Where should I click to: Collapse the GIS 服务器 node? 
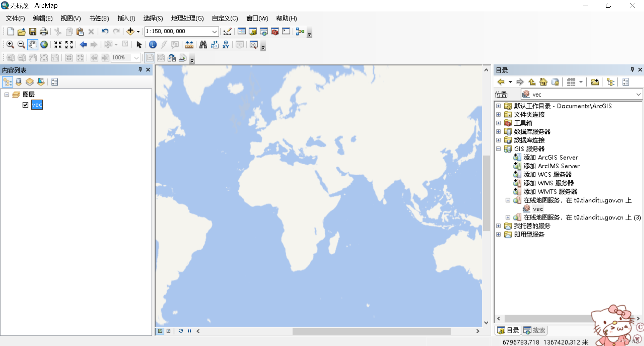click(x=498, y=148)
